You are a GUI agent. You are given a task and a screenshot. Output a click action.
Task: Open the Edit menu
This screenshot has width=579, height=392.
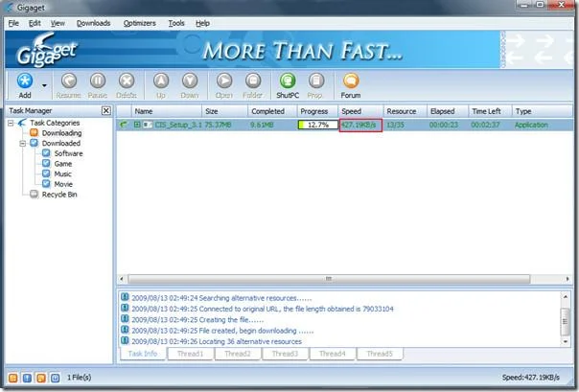tap(35, 23)
